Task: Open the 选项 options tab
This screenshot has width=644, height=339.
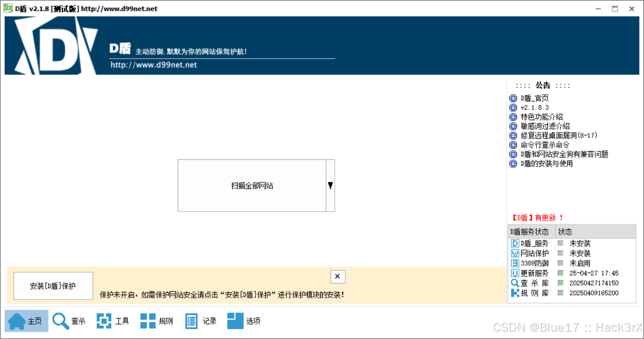Action: point(244,321)
